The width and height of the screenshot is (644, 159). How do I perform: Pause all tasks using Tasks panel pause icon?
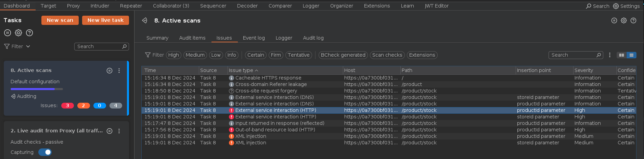[8, 33]
